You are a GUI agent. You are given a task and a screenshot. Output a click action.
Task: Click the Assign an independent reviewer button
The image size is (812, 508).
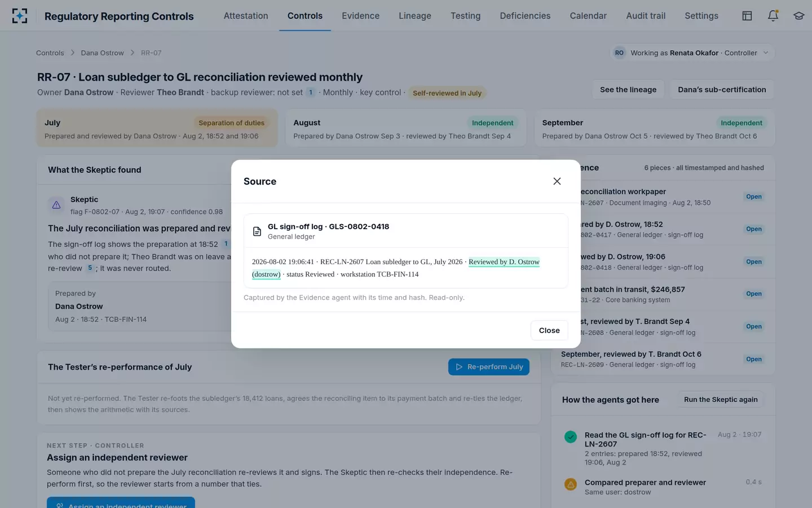click(121, 502)
